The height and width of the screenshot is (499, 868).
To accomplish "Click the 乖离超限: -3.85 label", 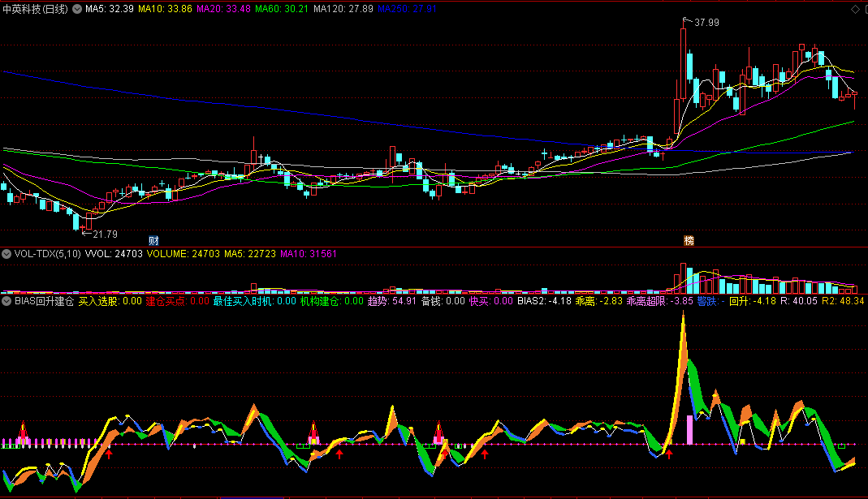I will pos(660,301).
